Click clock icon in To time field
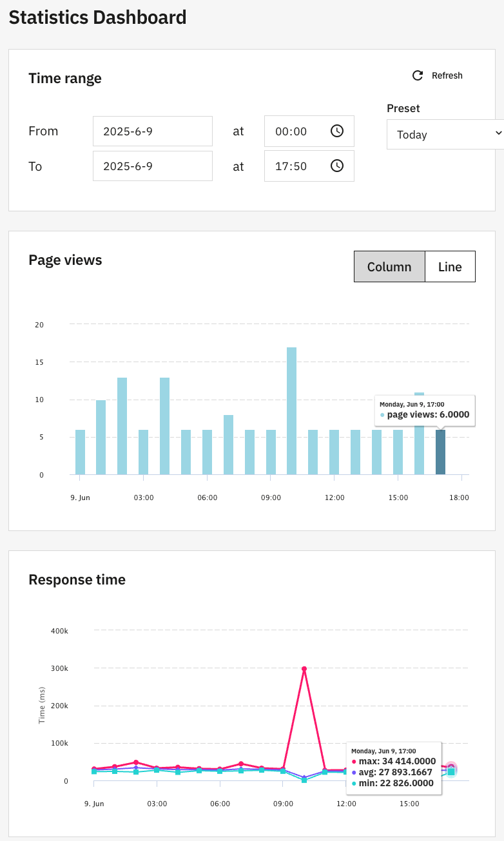The height and width of the screenshot is (841, 504). point(336,166)
